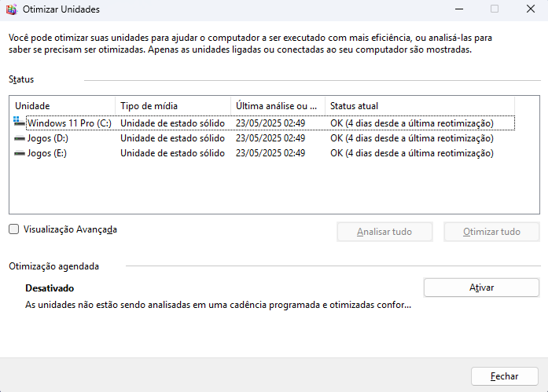This screenshot has width=548, height=392.
Task: Click the Analisar tudo button
Action: [x=384, y=232]
